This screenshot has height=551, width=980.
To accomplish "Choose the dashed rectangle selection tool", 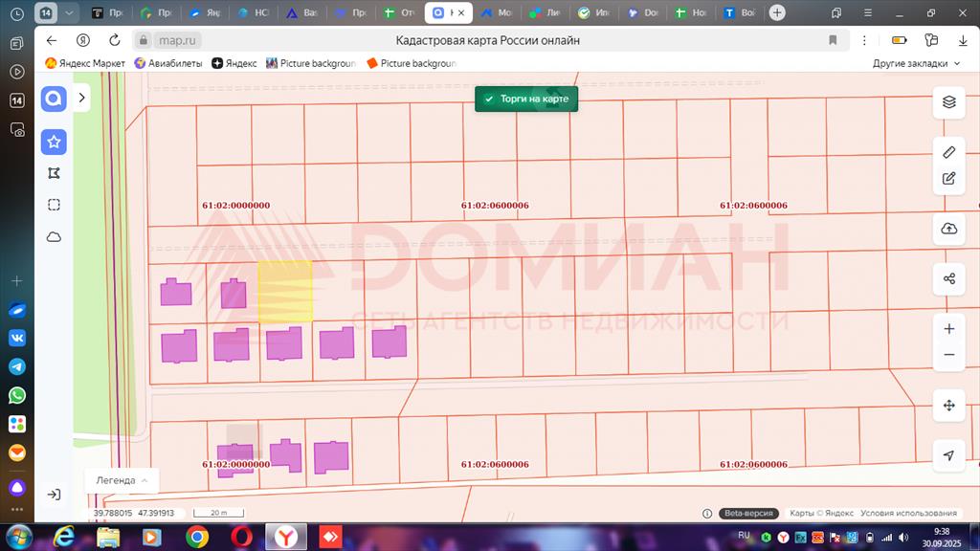I will click(x=54, y=205).
